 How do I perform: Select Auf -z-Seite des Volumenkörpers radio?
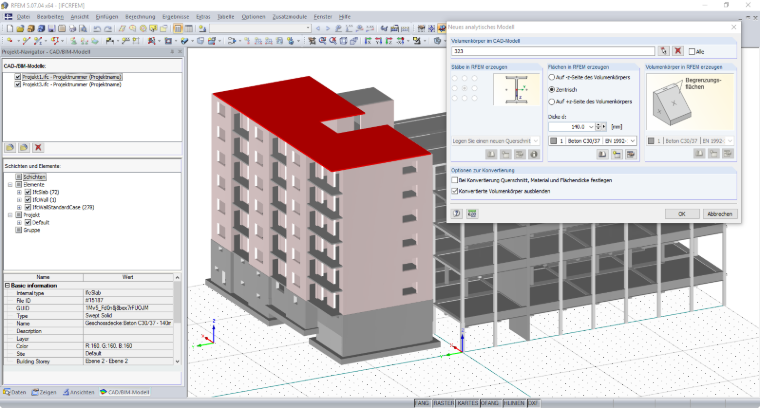coord(552,77)
